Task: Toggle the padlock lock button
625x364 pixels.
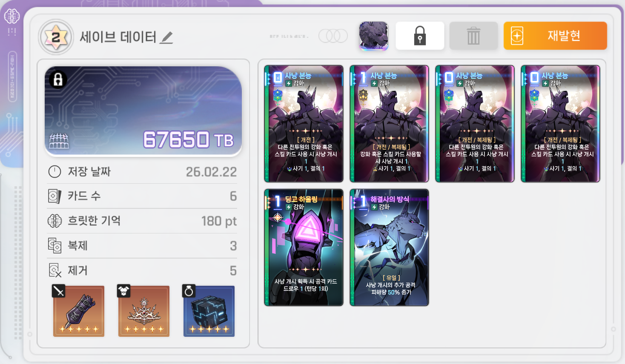Action: point(420,36)
